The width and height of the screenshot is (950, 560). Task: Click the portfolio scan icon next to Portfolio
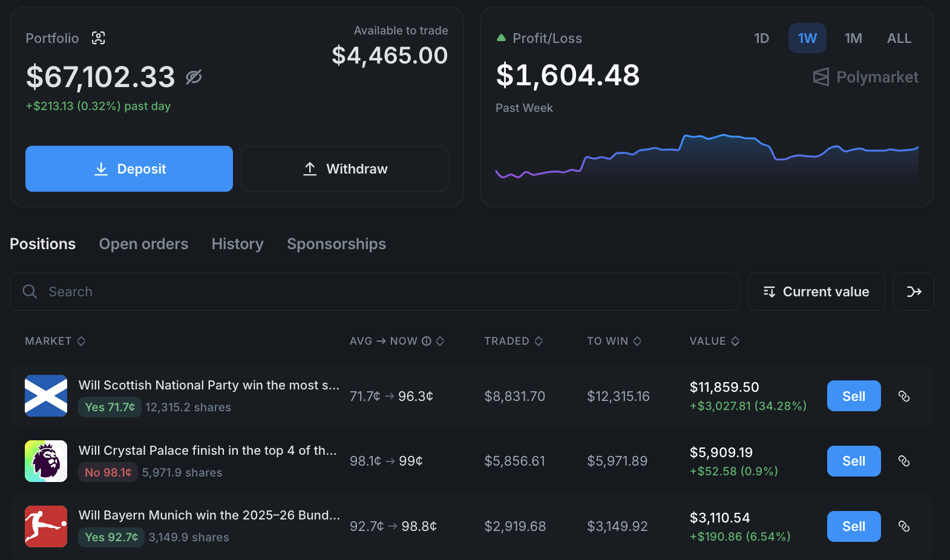tap(98, 38)
